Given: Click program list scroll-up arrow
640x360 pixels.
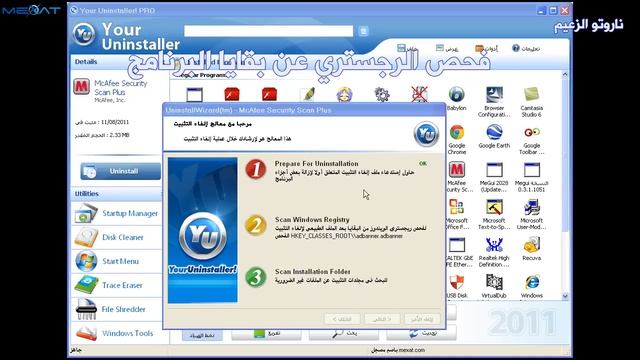Looking at the screenshot, I should 565,75.
